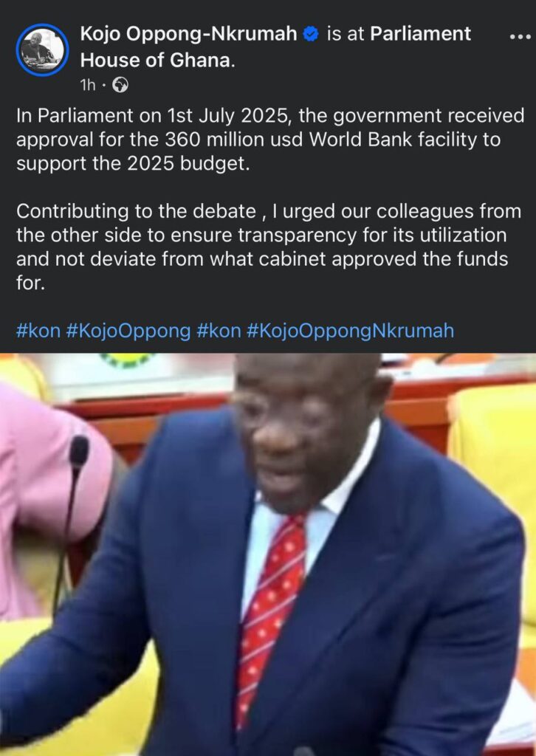Open the #KojoOppong hashtag

click(128, 331)
